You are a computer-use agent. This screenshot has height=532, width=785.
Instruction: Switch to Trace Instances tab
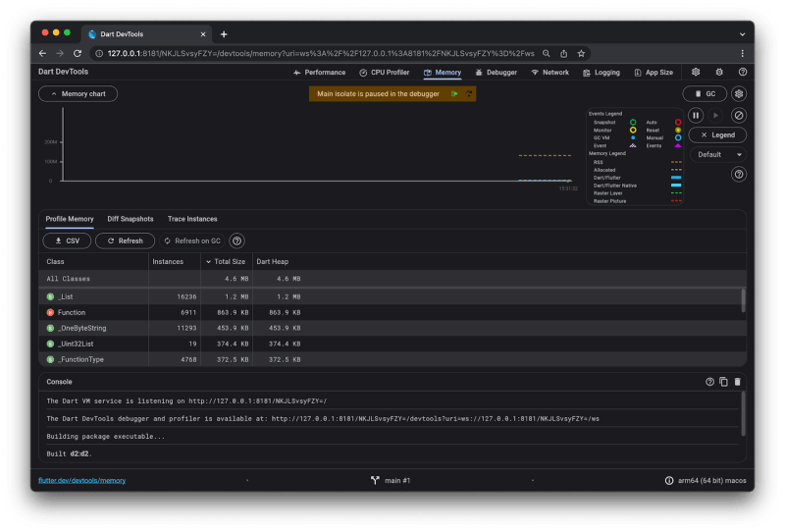click(x=192, y=219)
